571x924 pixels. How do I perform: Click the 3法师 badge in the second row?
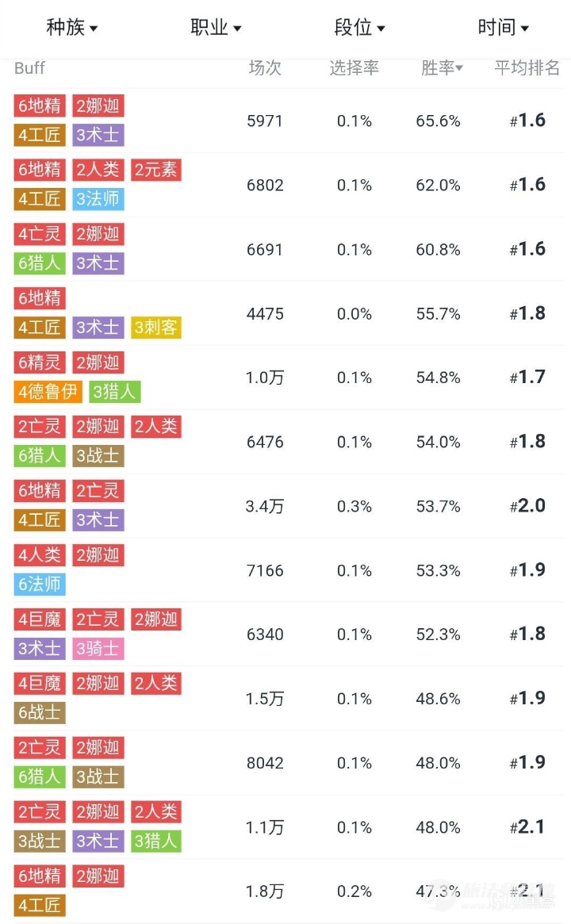[x=97, y=200]
